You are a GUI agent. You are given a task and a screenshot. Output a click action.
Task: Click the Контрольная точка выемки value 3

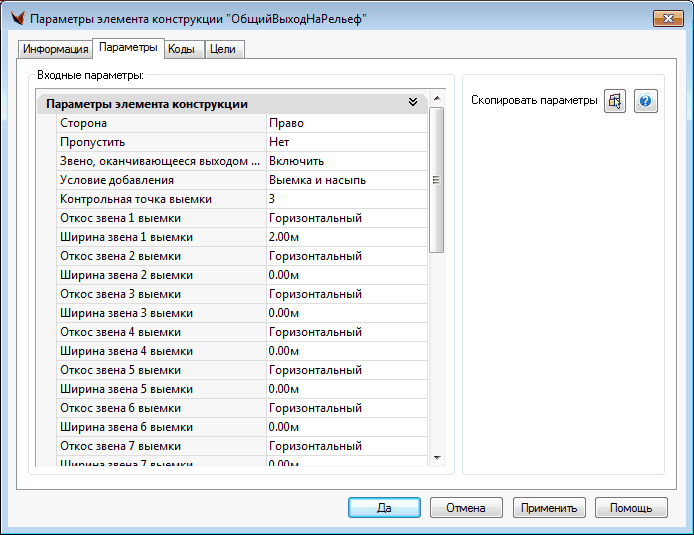pyautogui.click(x=345, y=199)
